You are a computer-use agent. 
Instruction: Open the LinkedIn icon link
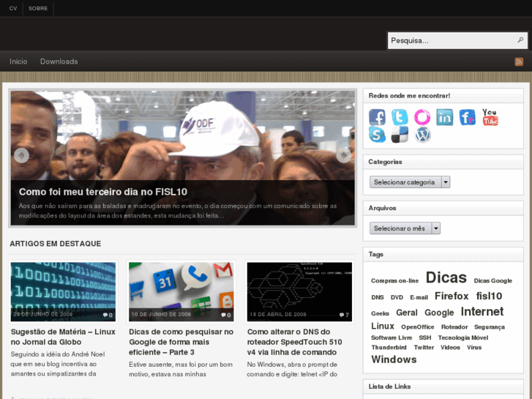pos(445,117)
